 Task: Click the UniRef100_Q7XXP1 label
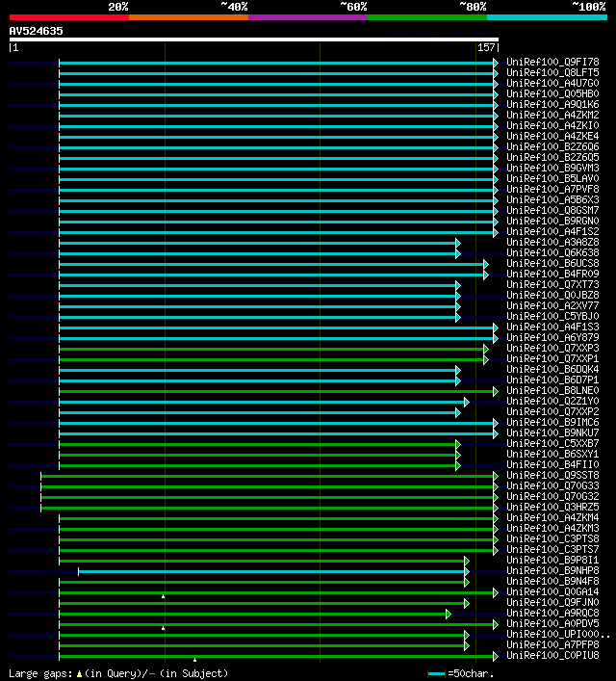tap(552, 358)
